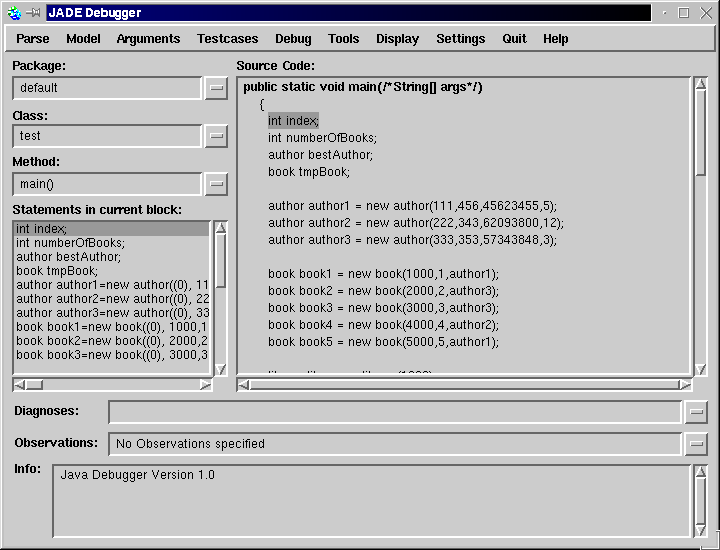This screenshot has width=720, height=550.
Task: Click scroll-left arrow under Source Code pane
Action: (x=244, y=385)
